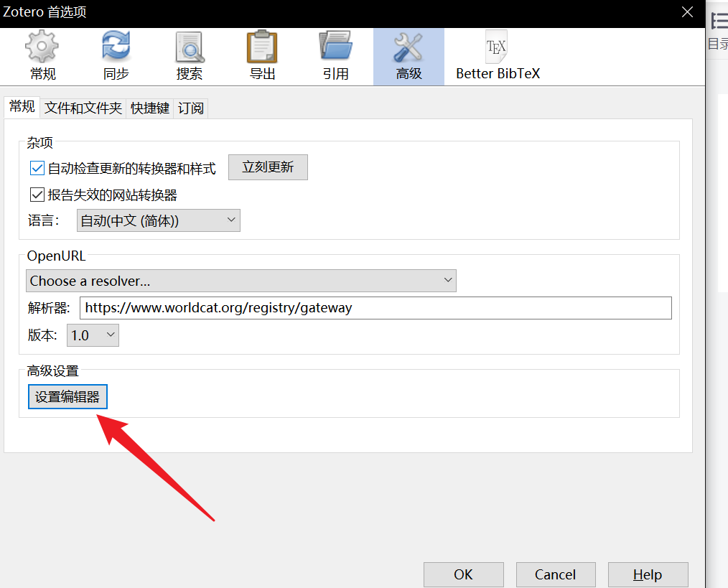The image size is (728, 588).
Task: Click the 立刻更新 button
Action: [268, 167]
